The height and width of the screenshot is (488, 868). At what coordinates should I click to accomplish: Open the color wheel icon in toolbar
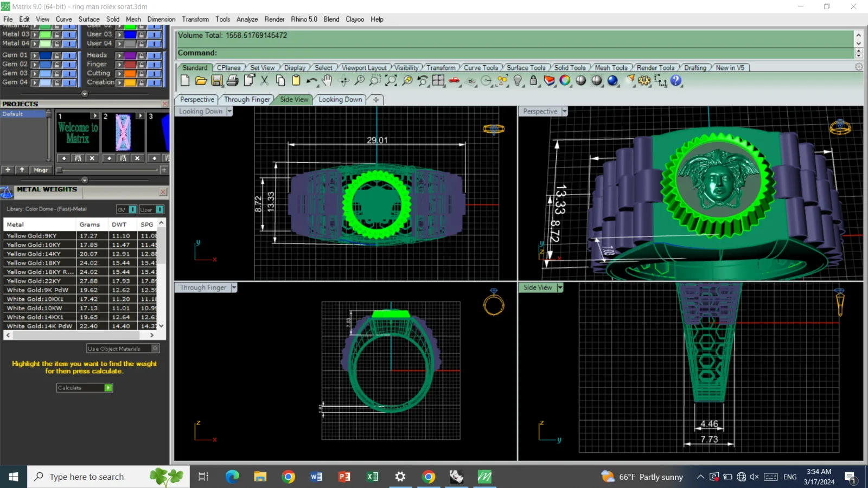565,81
